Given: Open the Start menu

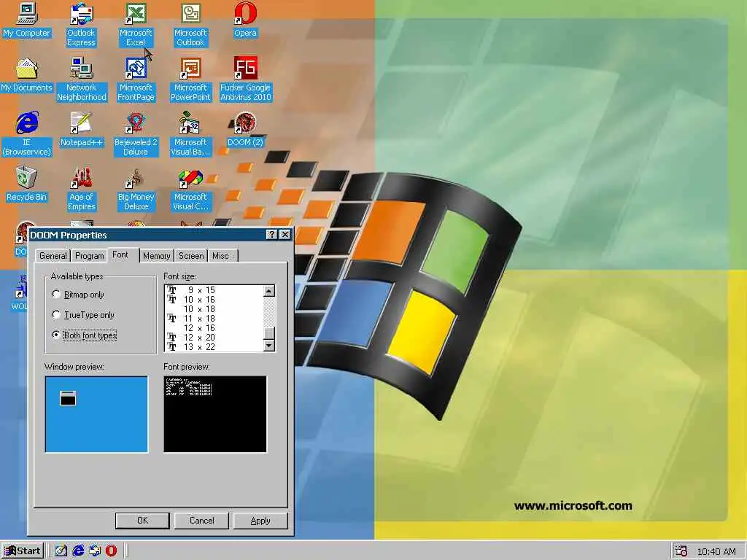Looking at the screenshot, I should pos(23,551).
